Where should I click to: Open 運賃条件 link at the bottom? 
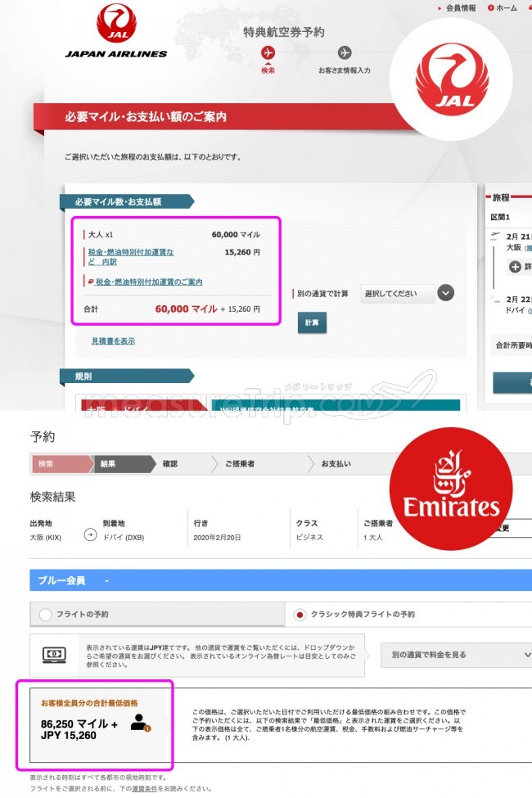pos(144,789)
